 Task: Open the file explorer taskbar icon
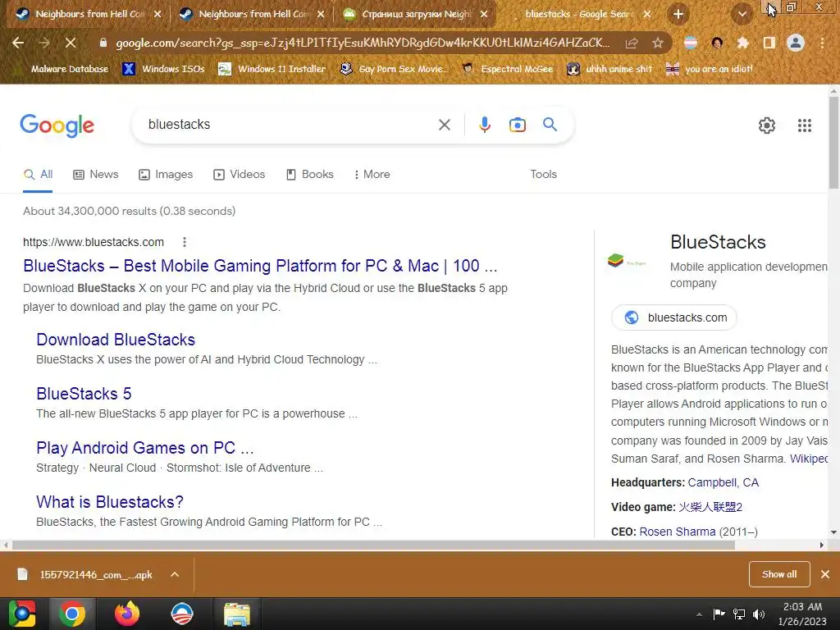(236, 614)
